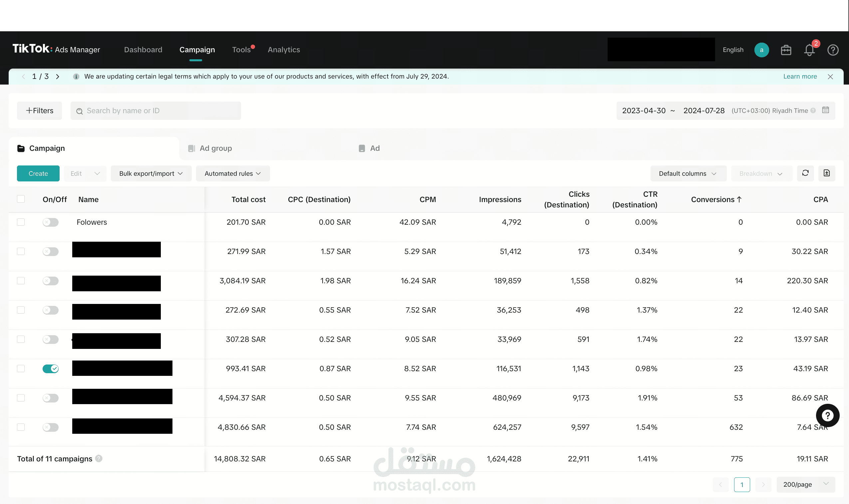Open the Bulk export/import dropdown
The height and width of the screenshot is (504, 849).
(151, 173)
